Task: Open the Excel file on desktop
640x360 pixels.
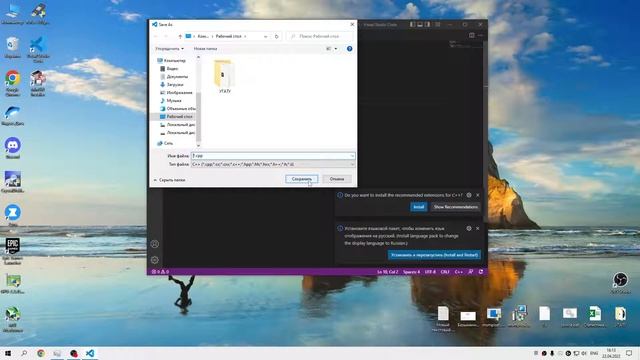Action: point(595,317)
